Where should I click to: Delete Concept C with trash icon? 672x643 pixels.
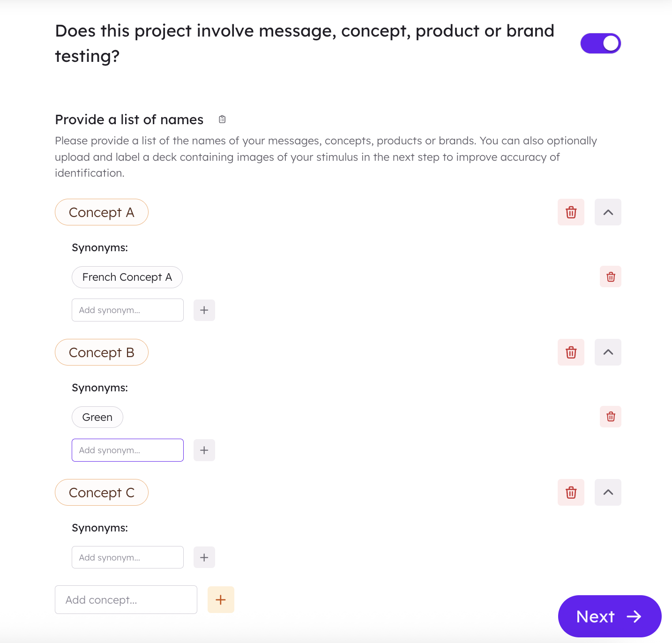[571, 493]
